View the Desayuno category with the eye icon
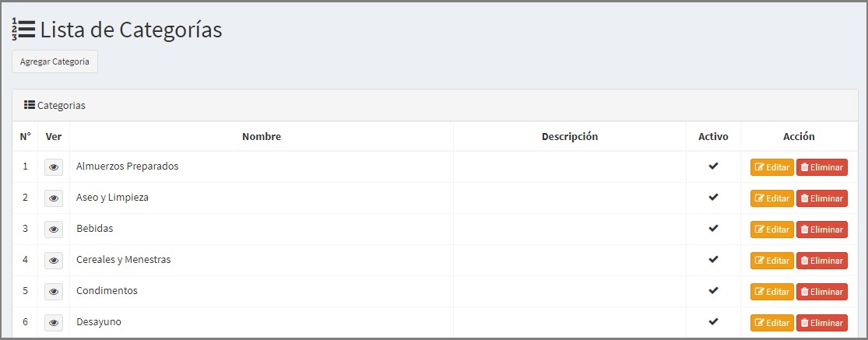This screenshot has width=868, height=340. tap(54, 322)
